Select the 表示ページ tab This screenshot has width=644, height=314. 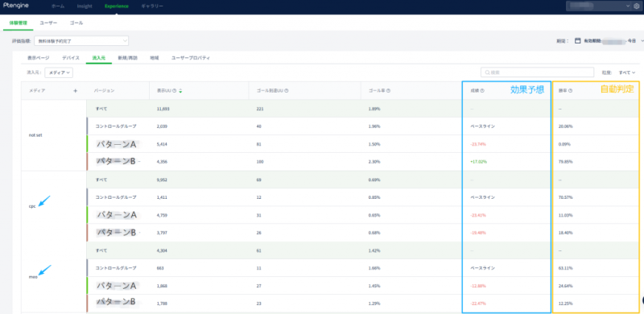point(38,58)
